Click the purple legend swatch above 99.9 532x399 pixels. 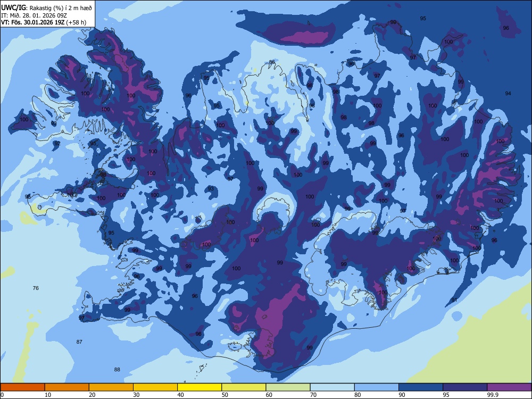click(509, 387)
